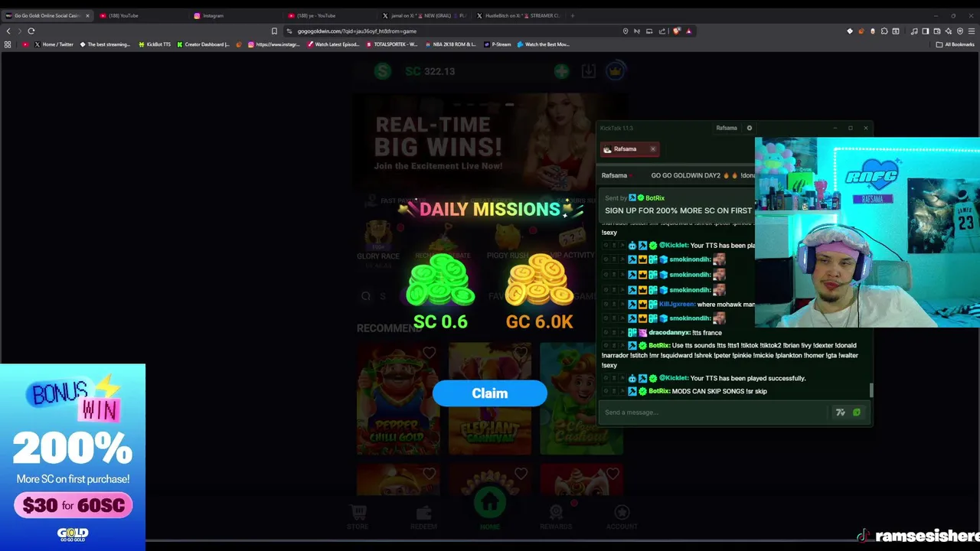The width and height of the screenshot is (980, 551).
Task: Switch to jamal on X tab
Action: (x=424, y=15)
